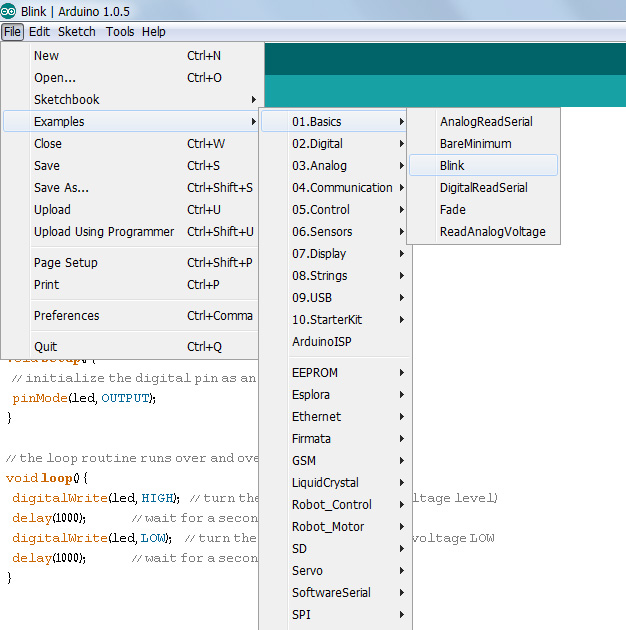Open the Tools menu
This screenshot has width=626, height=630.
pos(120,32)
